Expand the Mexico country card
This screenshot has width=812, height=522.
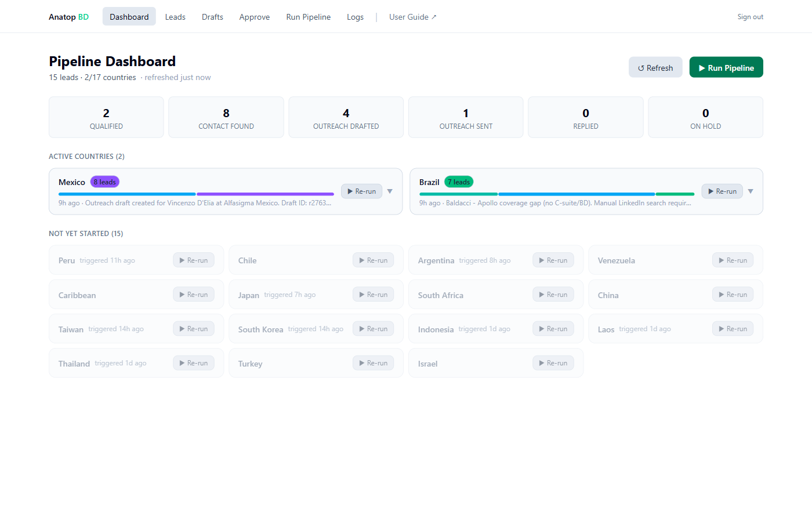390,191
